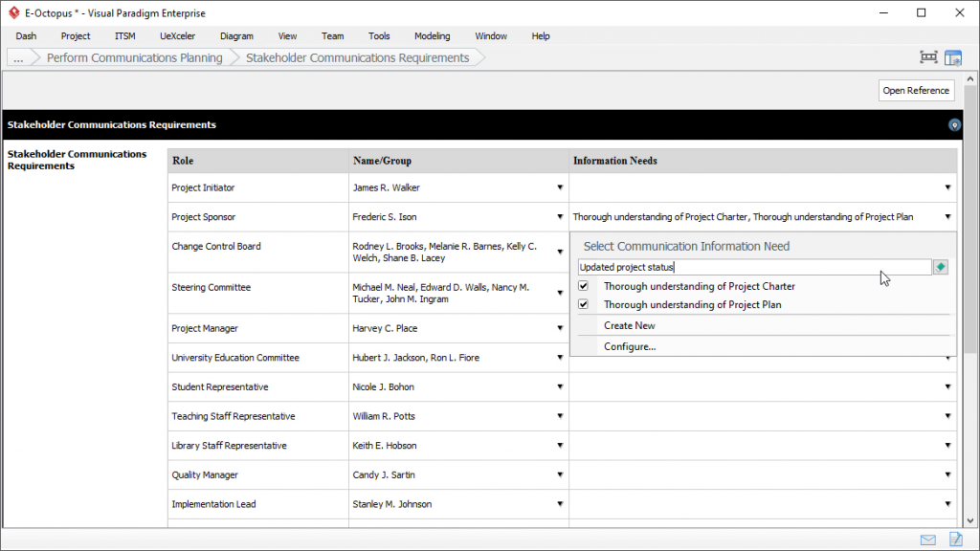
Task: Go to Perform Communications Planning breadcrumb
Action: point(134,58)
